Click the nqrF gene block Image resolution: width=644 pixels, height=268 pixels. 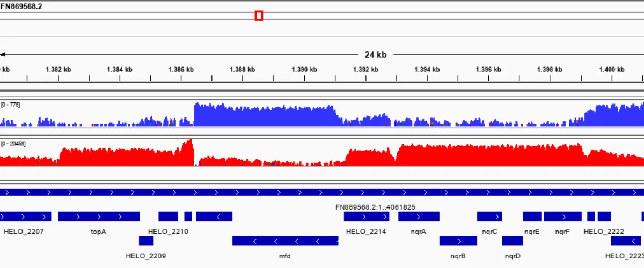(562, 217)
